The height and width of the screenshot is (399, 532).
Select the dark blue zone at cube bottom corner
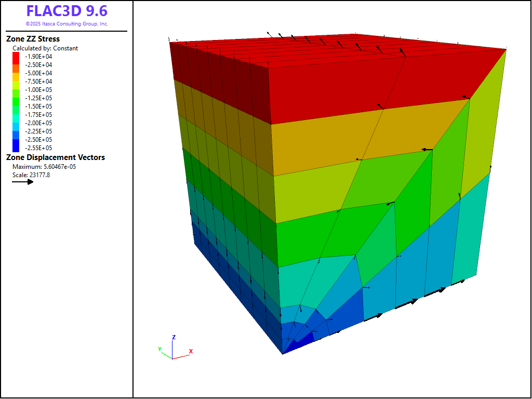pyautogui.click(x=300, y=341)
